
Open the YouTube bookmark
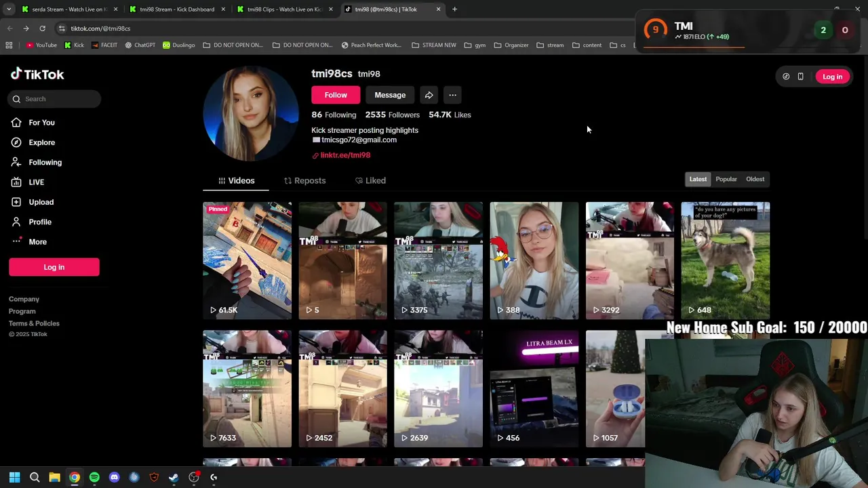[x=41, y=45]
